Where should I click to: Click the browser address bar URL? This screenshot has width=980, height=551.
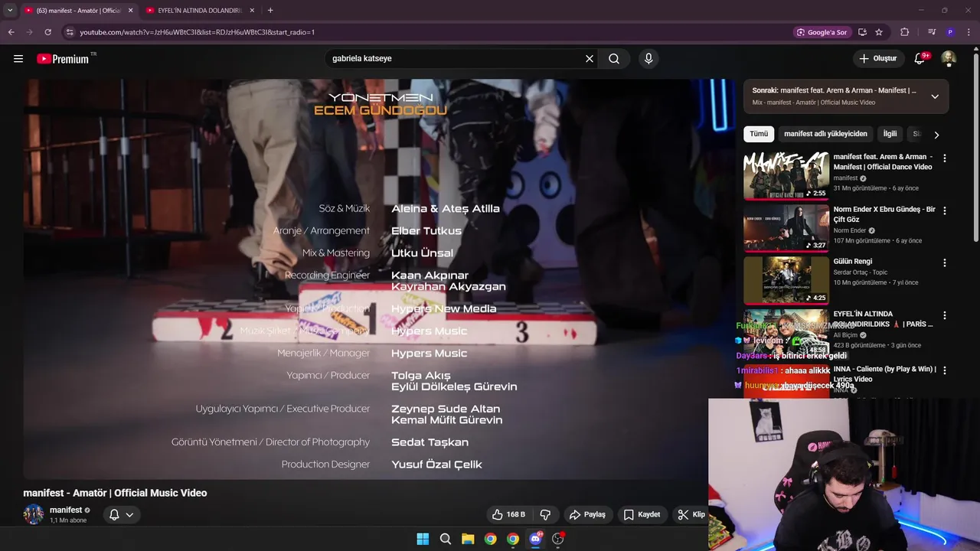pyautogui.click(x=198, y=32)
